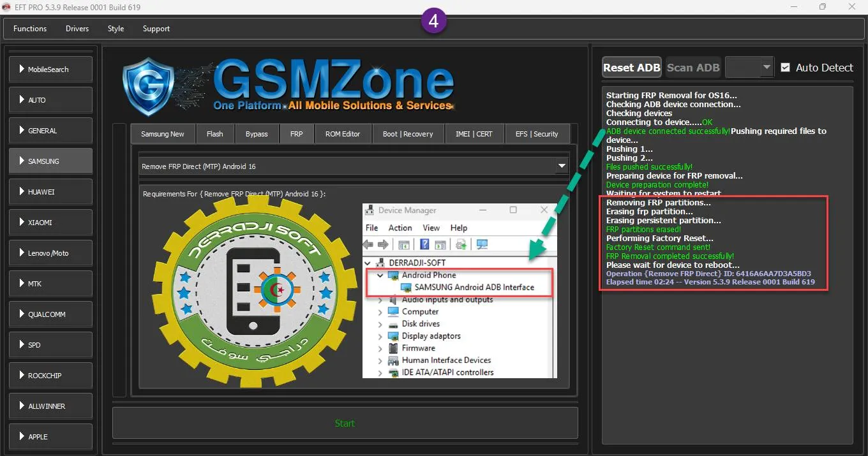Open the Remove FRP Direct operation dropdown
The image size is (868, 456).
pos(562,166)
